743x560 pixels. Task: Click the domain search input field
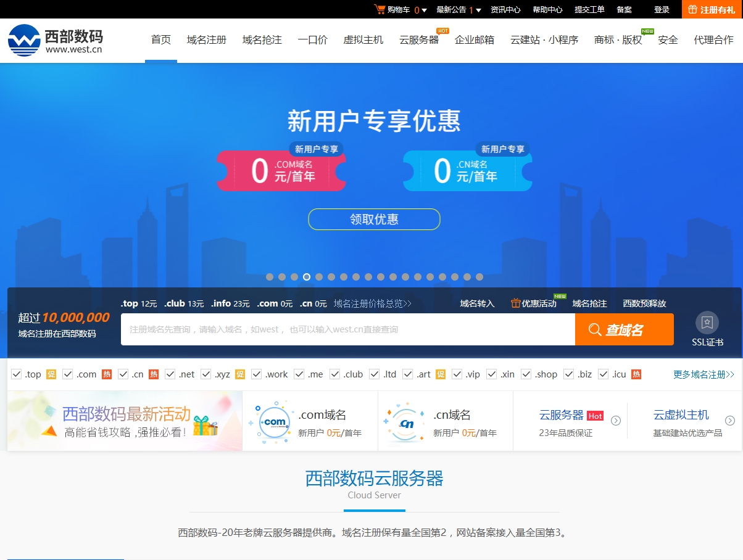348,329
